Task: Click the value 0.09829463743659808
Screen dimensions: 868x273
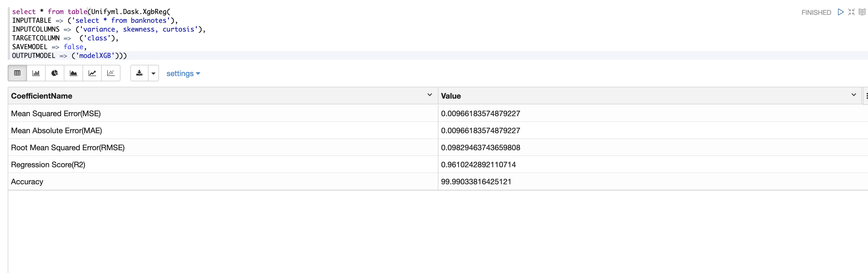Action: tap(480, 147)
